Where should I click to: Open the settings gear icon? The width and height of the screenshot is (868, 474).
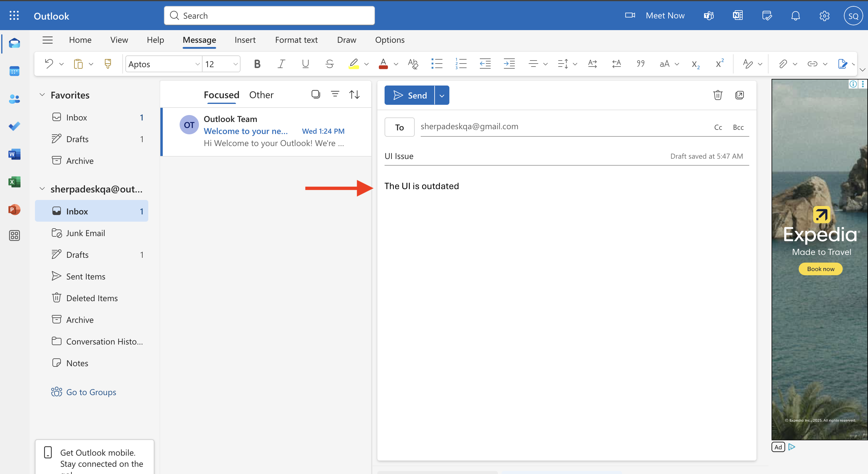(x=824, y=16)
